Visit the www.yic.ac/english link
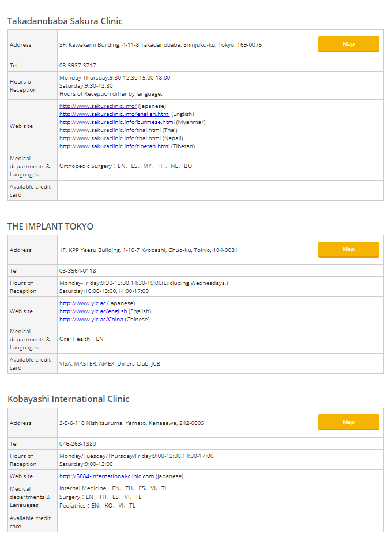 coord(93,311)
